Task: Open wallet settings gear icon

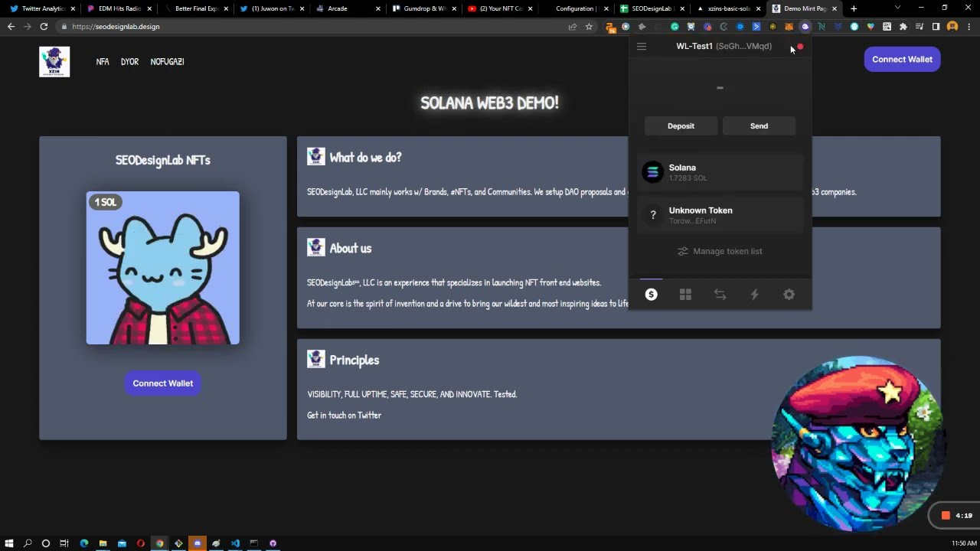Action: coord(789,295)
